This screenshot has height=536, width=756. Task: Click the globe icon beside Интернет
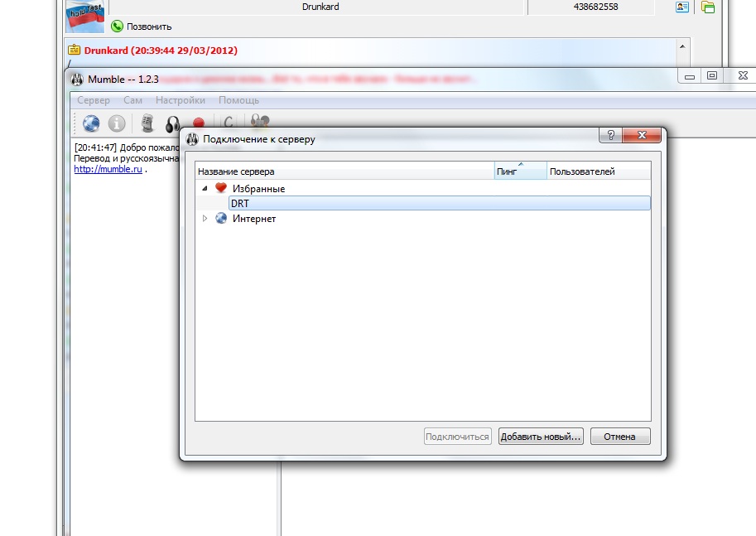(x=221, y=218)
